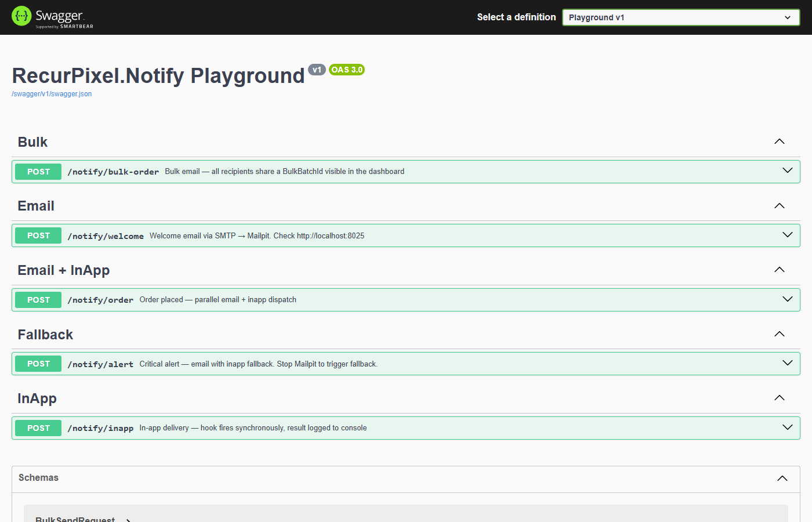This screenshot has width=812, height=522.
Task: Collapse the Bulk section chevron
Action: 780,142
